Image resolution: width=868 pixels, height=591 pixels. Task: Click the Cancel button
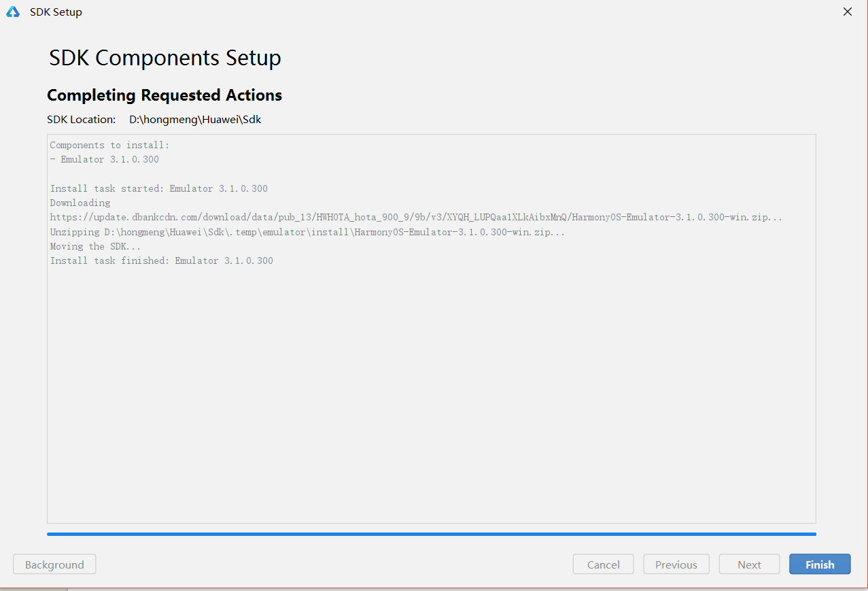click(x=603, y=564)
